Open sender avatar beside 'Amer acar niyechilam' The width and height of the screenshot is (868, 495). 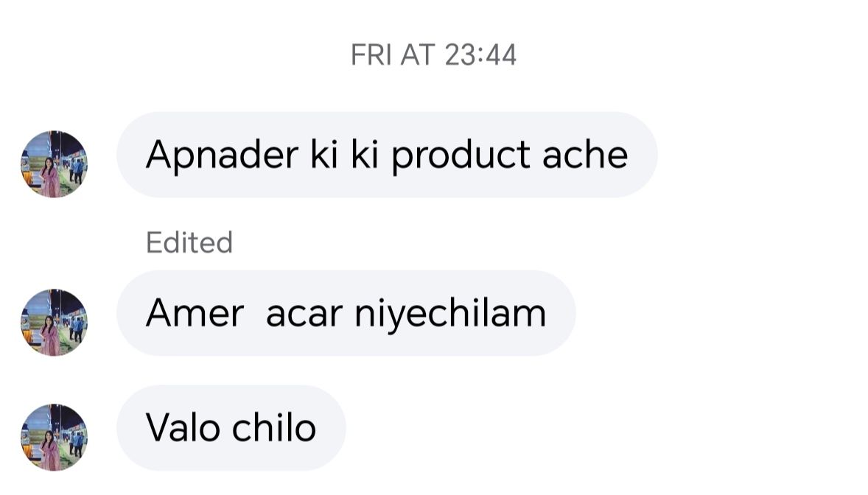pyautogui.click(x=55, y=322)
